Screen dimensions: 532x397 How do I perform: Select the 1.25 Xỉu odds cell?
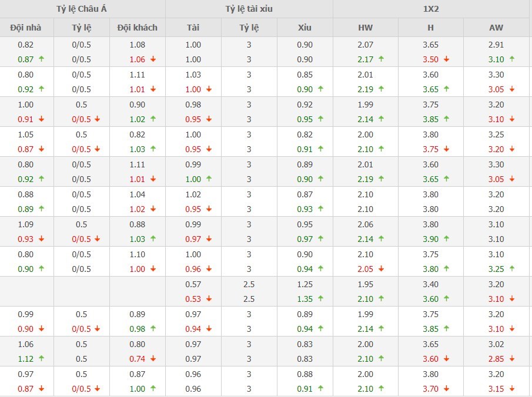click(305, 284)
